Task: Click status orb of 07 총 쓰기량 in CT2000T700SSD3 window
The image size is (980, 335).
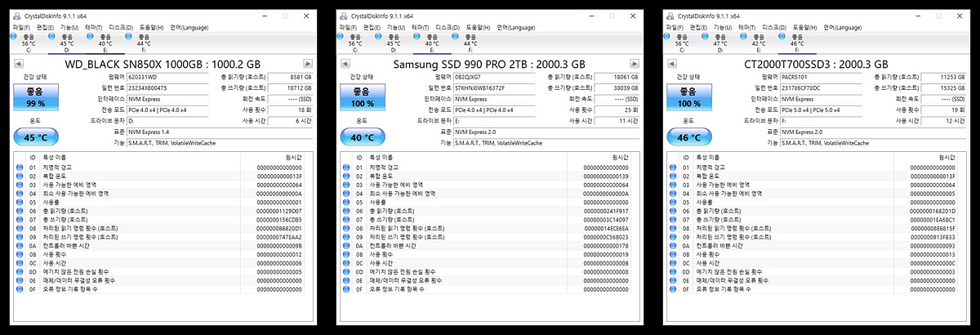Action: tap(673, 219)
